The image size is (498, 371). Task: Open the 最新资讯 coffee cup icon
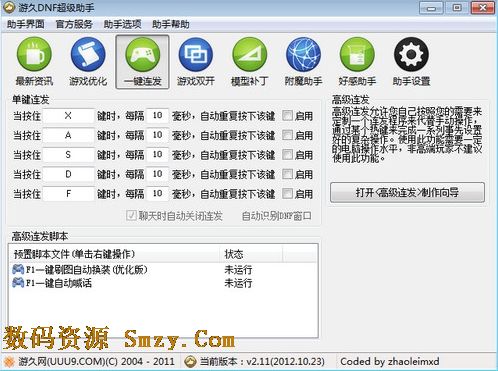[34, 54]
